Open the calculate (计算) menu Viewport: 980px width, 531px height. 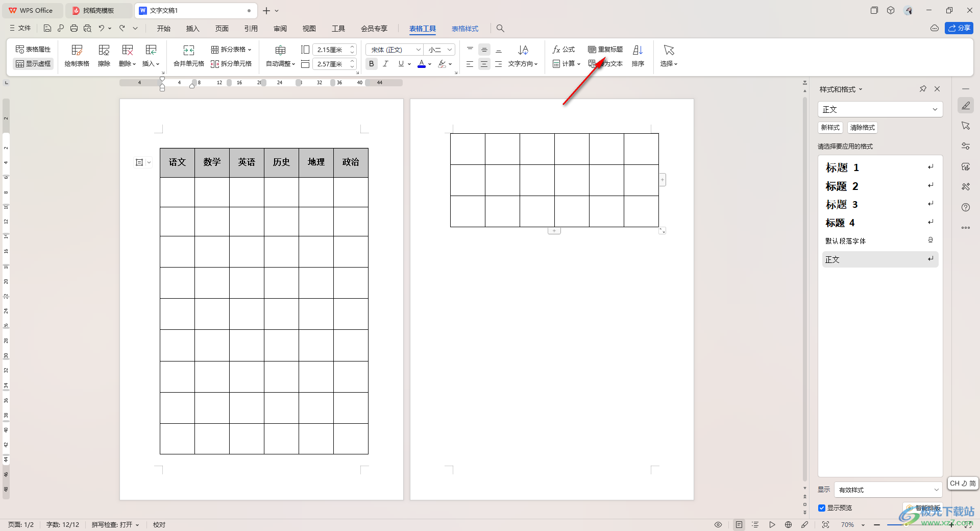point(566,64)
